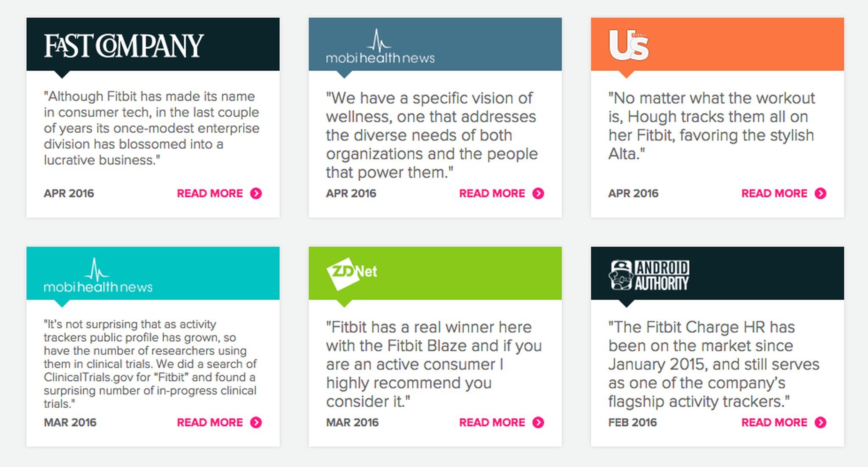Image resolution: width=868 pixels, height=467 pixels.
Task: Click the Us Weekly logo
Action: click(629, 45)
